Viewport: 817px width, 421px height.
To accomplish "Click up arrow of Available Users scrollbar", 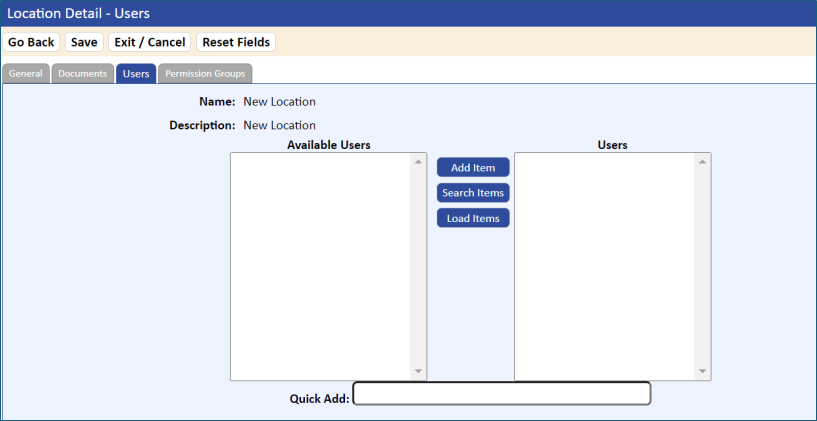I will [418, 162].
